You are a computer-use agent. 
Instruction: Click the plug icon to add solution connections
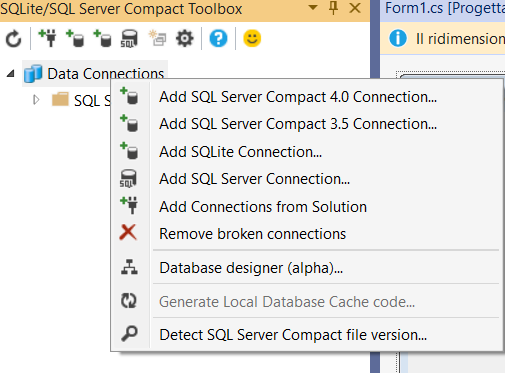pos(47,38)
